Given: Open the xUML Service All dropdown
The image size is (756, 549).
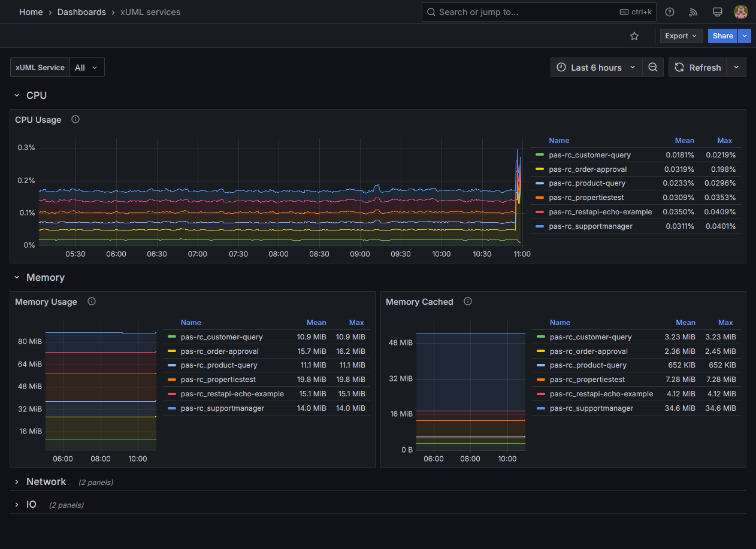Looking at the screenshot, I should 87,68.
